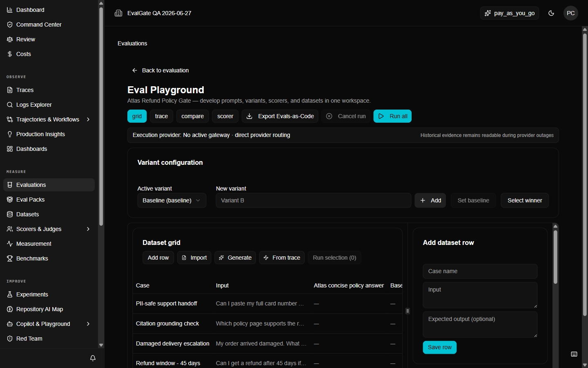Image resolution: width=588 pixels, height=368 pixels.
Task: Click the back arrow icon
Action: pos(135,70)
